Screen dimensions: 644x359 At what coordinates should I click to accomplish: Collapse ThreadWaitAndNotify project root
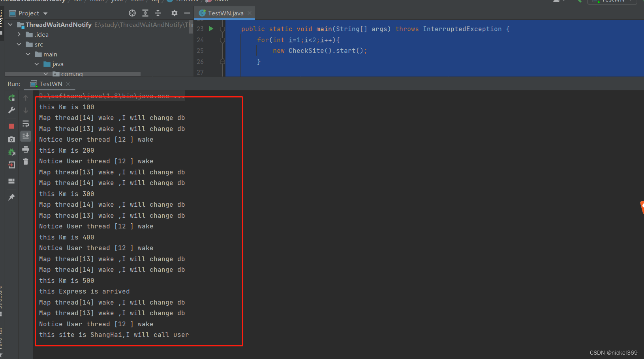tap(10, 24)
